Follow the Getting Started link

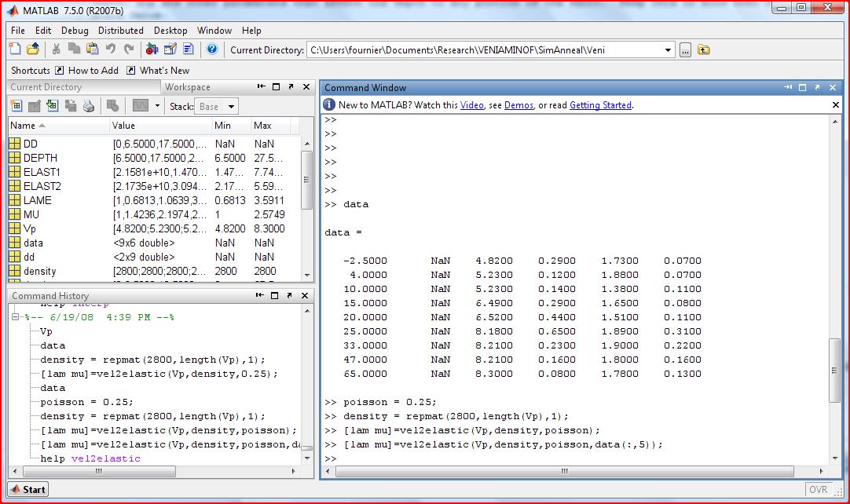pyautogui.click(x=600, y=105)
